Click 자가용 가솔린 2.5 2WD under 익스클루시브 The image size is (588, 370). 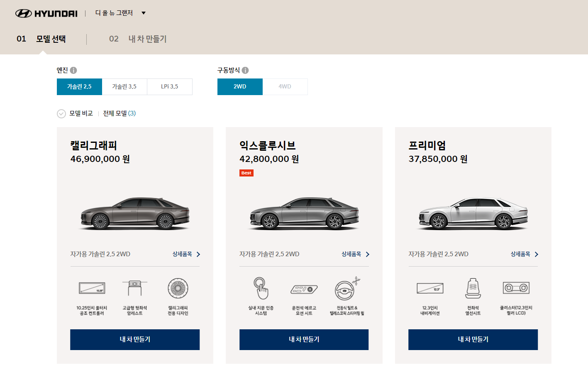(269, 254)
